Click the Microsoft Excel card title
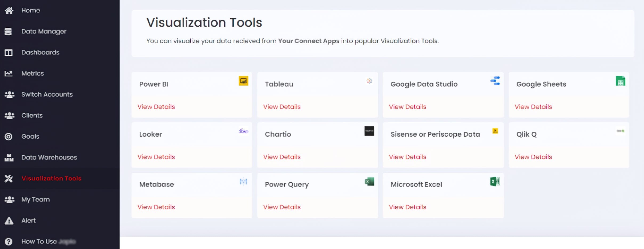This screenshot has width=644, height=249. pyautogui.click(x=416, y=184)
